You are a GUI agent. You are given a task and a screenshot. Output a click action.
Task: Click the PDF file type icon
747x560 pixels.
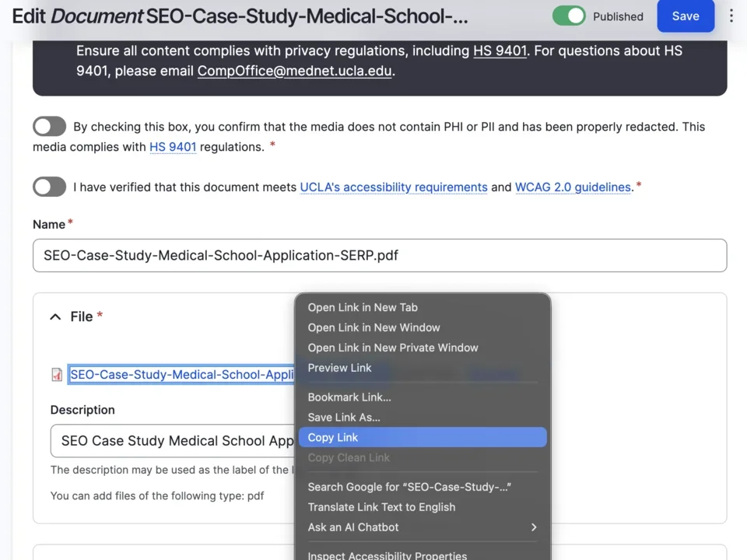[x=56, y=374]
